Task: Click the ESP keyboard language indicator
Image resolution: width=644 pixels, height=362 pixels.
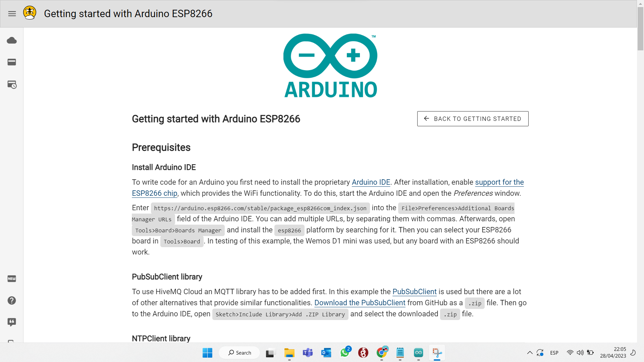Action: pyautogui.click(x=554, y=353)
